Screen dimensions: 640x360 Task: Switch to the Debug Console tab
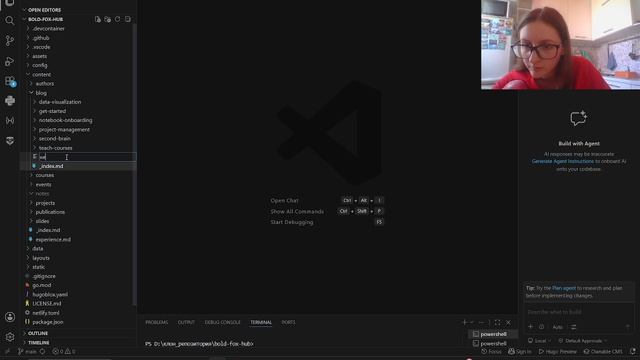coord(222,322)
